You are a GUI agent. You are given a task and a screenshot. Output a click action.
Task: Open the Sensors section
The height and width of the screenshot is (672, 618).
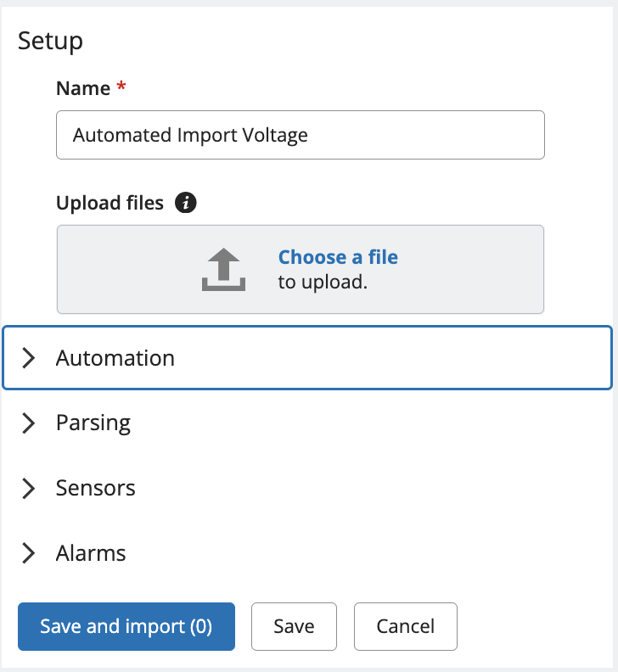[307, 488]
